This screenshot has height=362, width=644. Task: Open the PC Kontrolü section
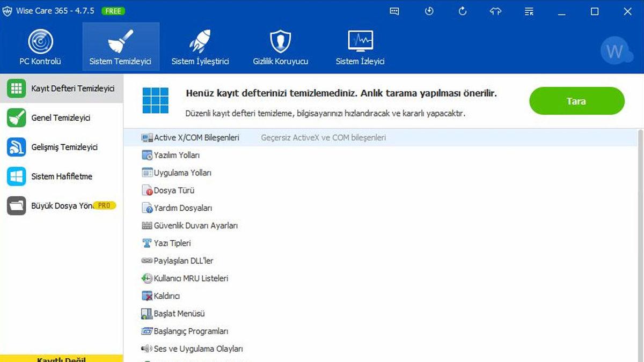pyautogui.click(x=40, y=47)
